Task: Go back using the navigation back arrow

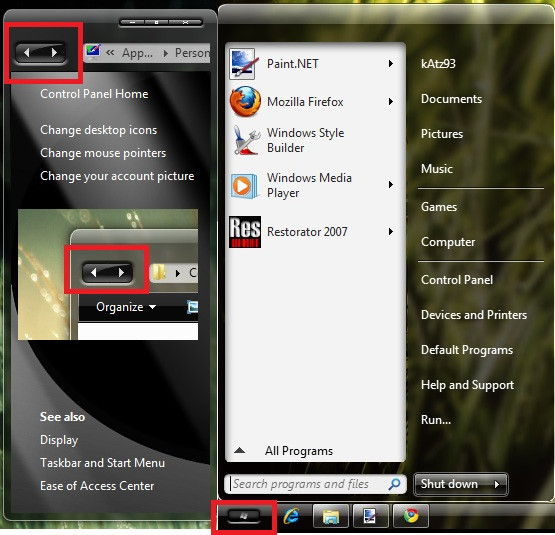Action: click(x=27, y=53)
